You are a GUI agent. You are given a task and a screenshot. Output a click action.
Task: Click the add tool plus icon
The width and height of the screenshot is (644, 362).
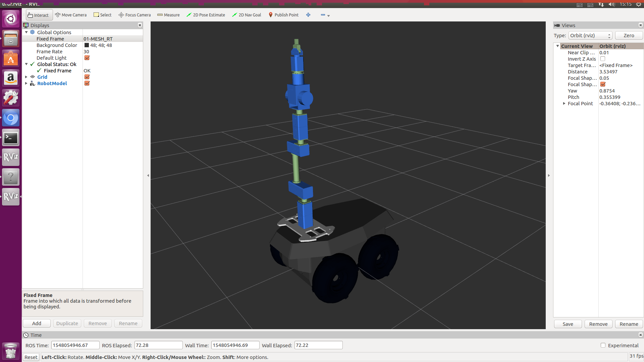click(308, 15)
